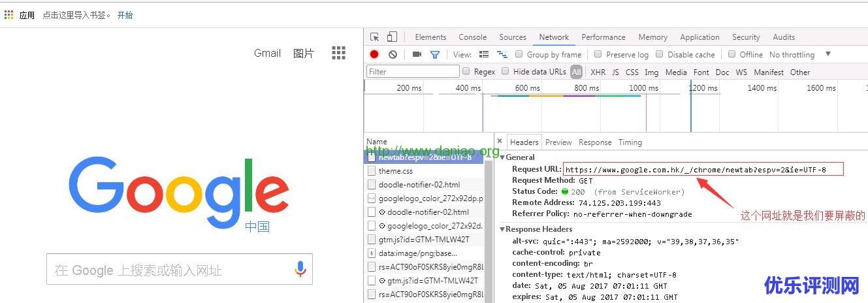
Task: Clear the network log with the clear icon
Action: click(393, 55)
